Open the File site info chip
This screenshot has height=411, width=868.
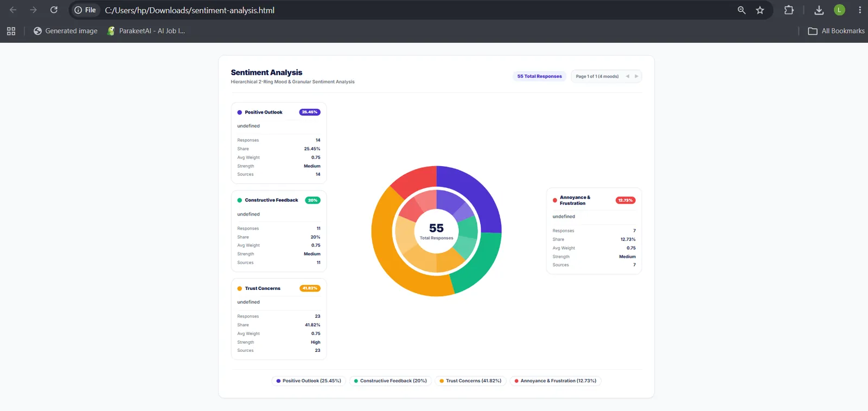[85, 10]
